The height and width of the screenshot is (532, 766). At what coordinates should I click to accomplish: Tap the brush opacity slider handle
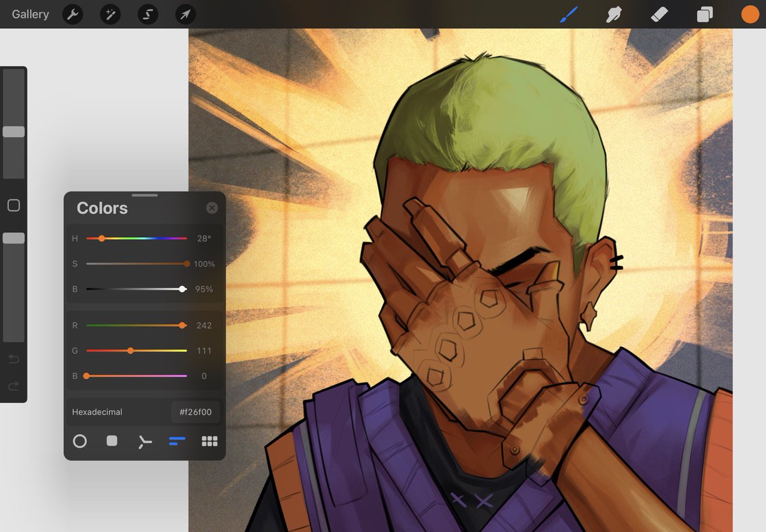tap(13, 238)
